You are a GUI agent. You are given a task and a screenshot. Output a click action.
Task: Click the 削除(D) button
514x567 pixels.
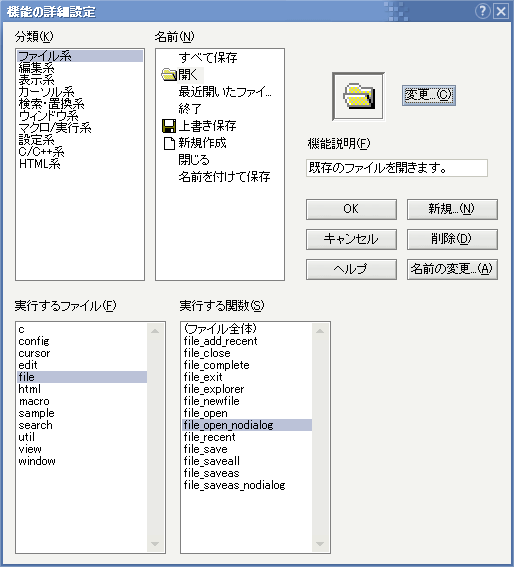[x=452, y=239]
